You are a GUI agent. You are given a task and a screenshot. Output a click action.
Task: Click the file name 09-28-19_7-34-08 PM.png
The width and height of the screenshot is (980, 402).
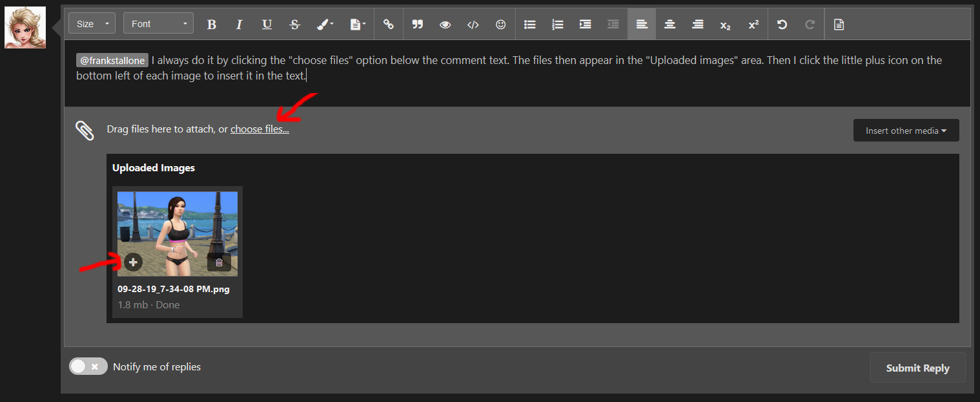click(x=174, y=289)
